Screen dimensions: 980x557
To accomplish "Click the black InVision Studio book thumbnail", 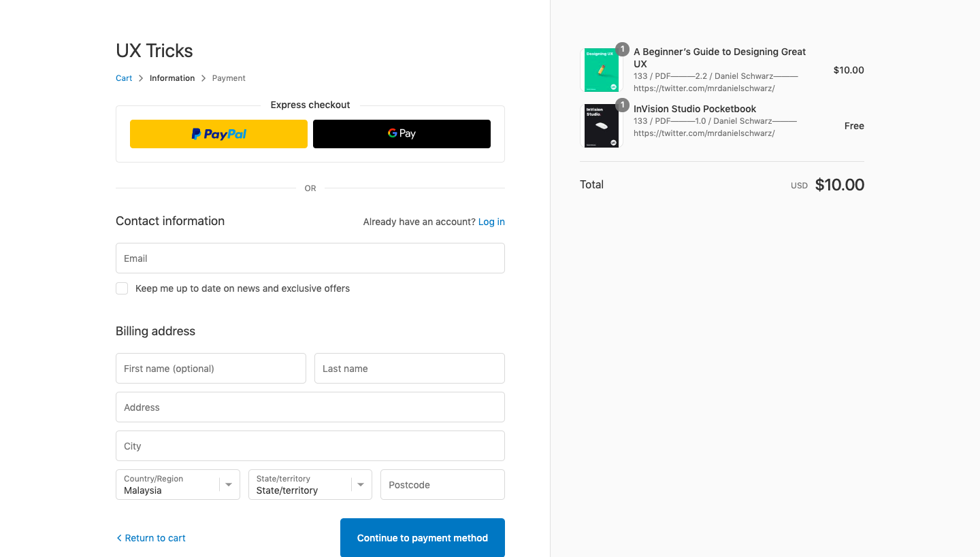I will 602,126.
